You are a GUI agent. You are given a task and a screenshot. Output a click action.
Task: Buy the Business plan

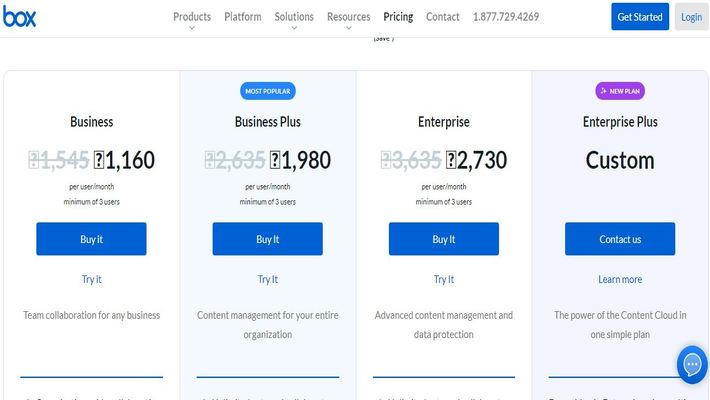pos(91,239)
